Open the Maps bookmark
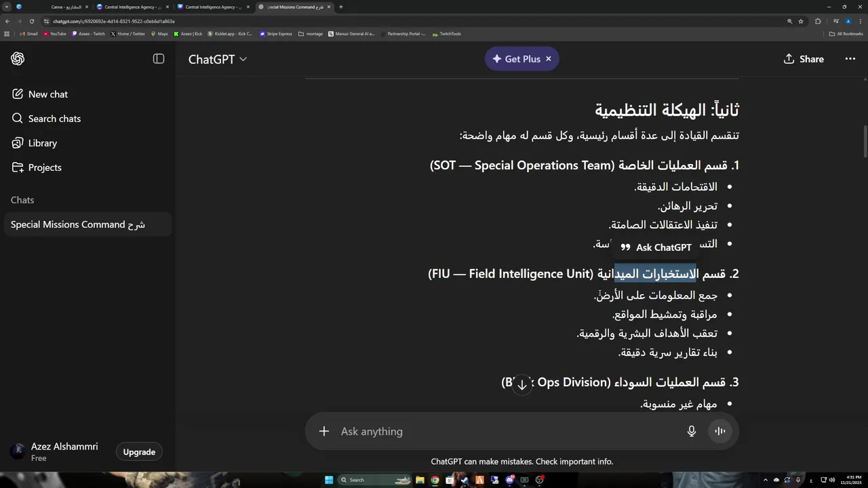The width and height of the screenshot is (868, 488). click(x=159, y=34)
